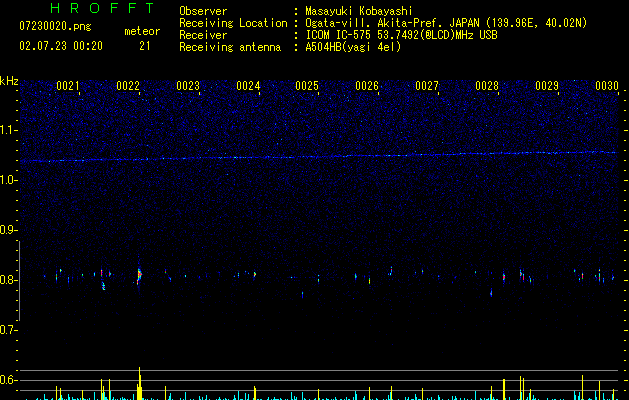
Task: Click the 0.6 kHz axis label
Action: point(8,380)
